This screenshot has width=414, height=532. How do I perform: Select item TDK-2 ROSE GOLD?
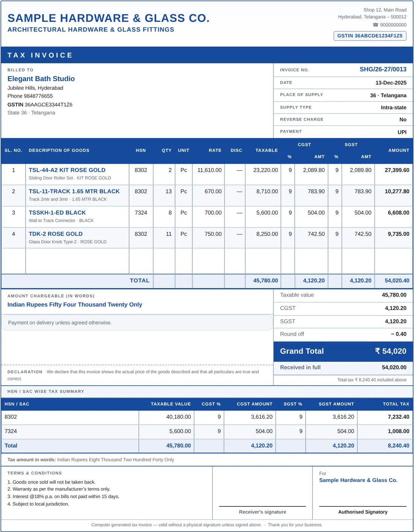point(56,234)
